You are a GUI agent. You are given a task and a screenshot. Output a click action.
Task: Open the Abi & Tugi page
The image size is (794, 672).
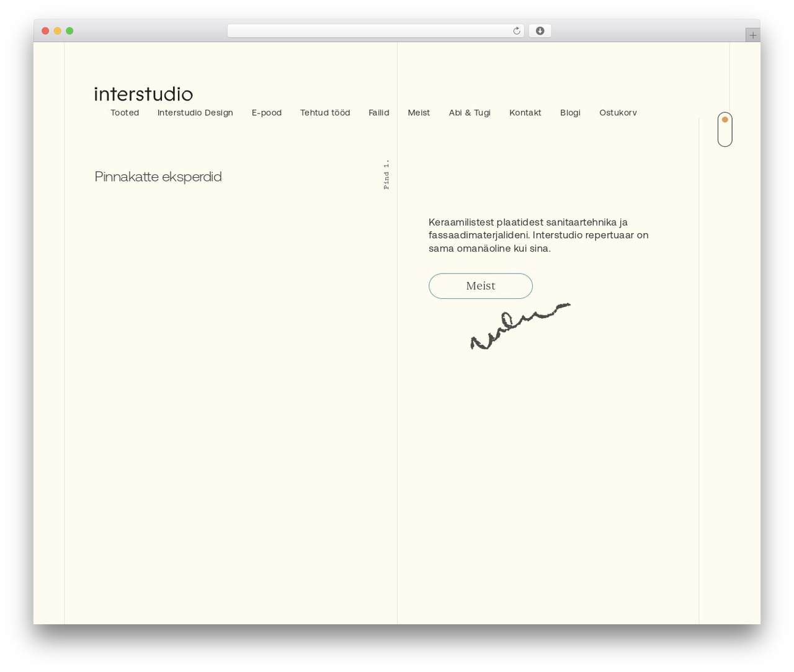470,113
